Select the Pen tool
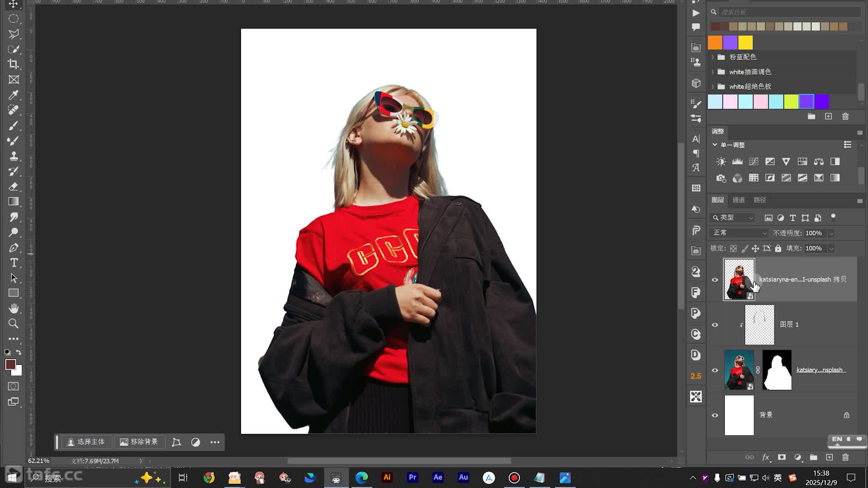Screen dimensions: 868x488 (14, 248)
